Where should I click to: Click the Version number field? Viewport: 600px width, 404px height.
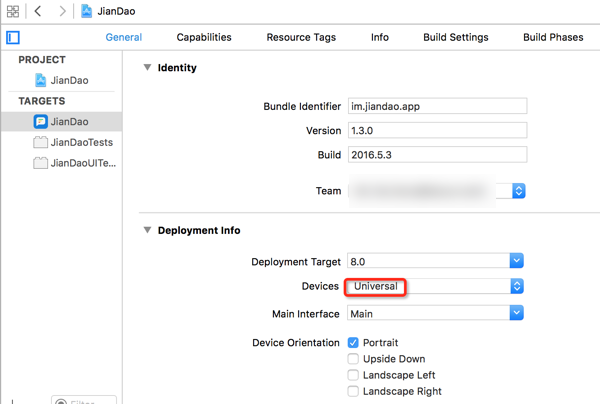click(436, 131)
